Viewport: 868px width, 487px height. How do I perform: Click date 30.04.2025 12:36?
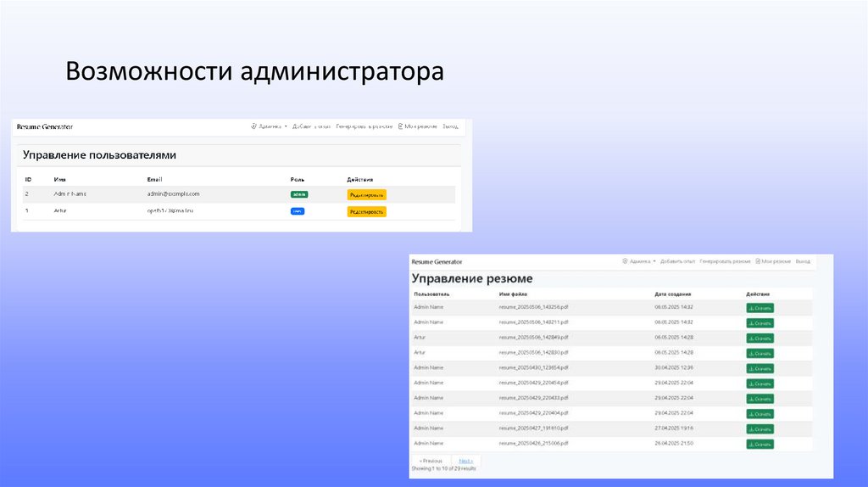[x=674, y=367]
